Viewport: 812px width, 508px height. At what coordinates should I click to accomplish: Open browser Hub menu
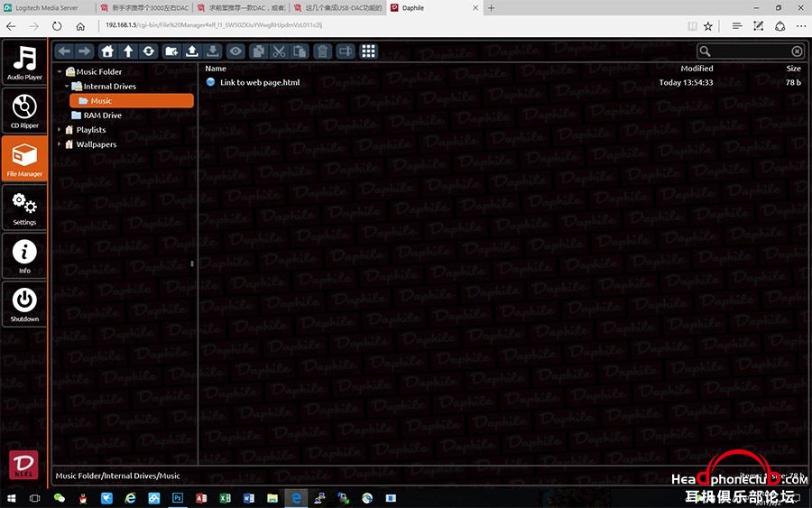point(737,26)
